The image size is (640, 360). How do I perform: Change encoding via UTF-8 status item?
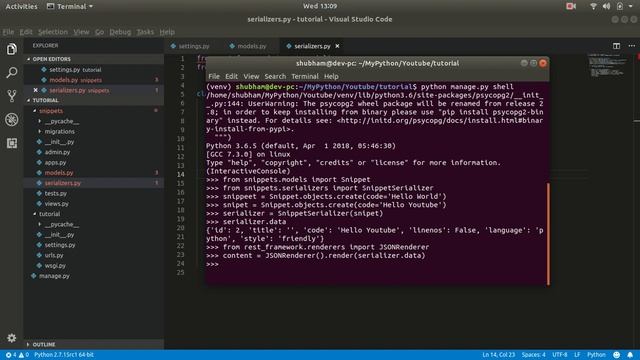tap(560, 355)
